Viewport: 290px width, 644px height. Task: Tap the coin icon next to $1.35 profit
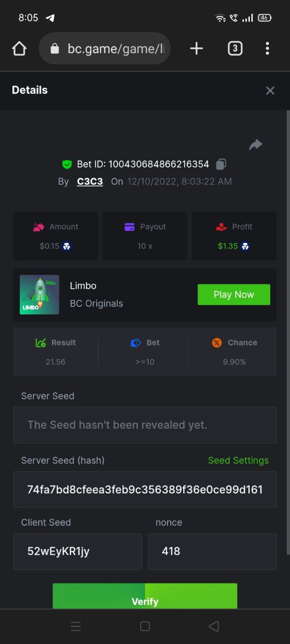(245, 246)
